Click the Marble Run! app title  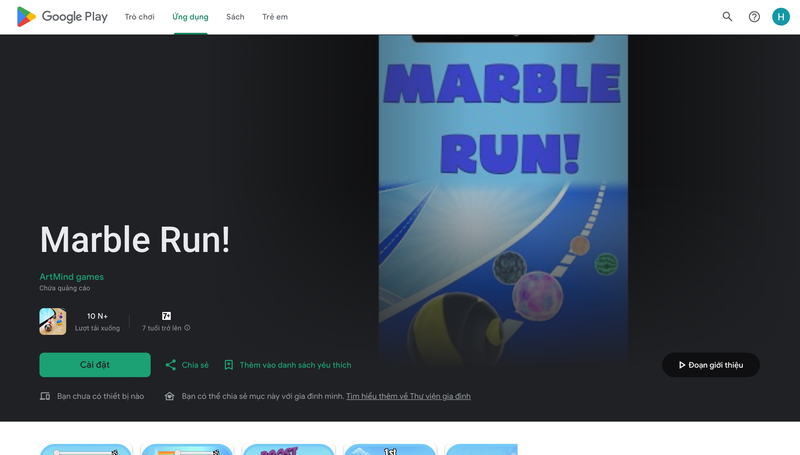(135, 240)
